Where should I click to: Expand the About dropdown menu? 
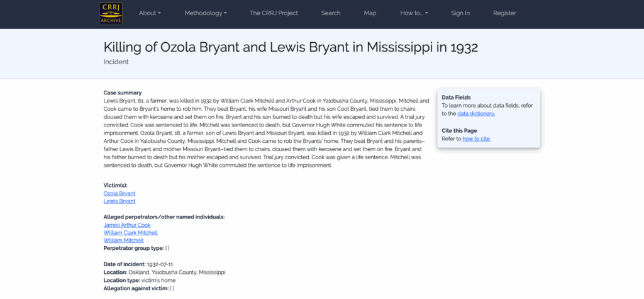(x=150, y=13)
